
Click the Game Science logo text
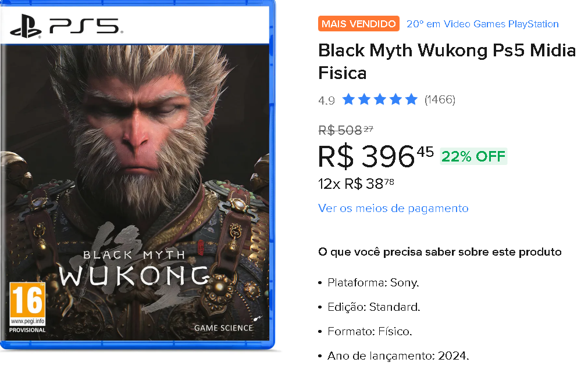point(223,328)
